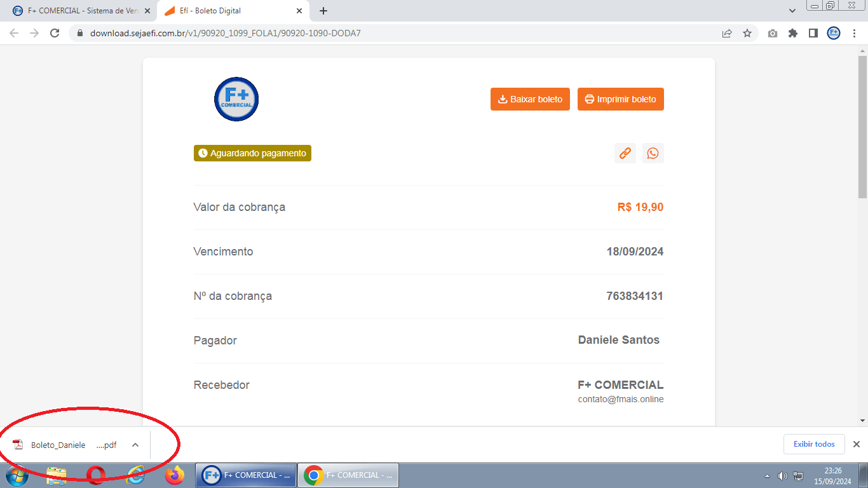Go forward in browser history

(34, 33)
